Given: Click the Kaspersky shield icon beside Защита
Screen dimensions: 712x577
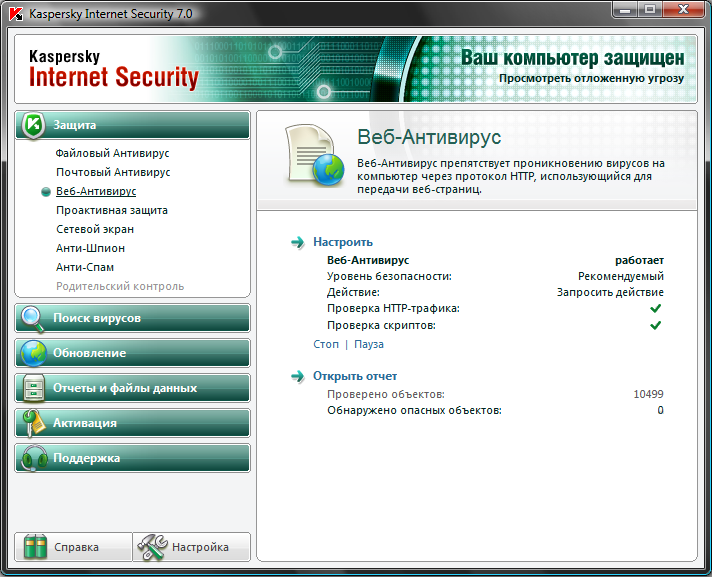Looking at the screenshot, I should 33,126.
